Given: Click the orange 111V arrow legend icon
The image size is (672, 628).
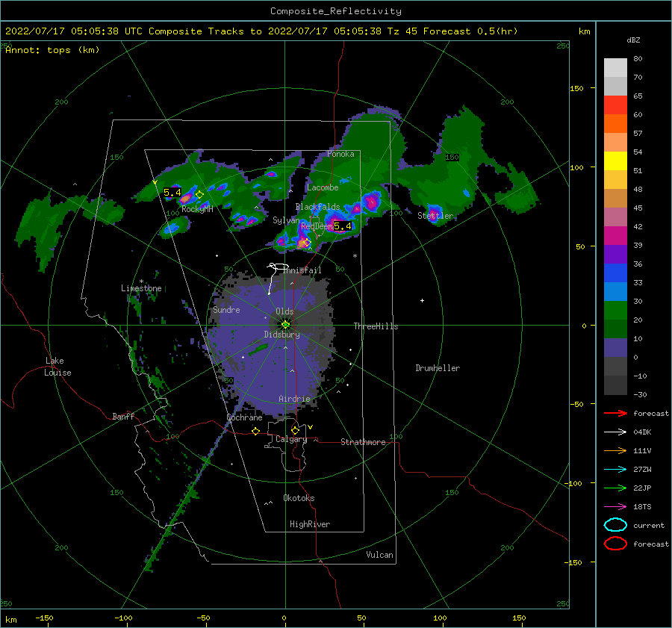Looking at the screenshot, I should pyautogui.click(x=615, y=450).
